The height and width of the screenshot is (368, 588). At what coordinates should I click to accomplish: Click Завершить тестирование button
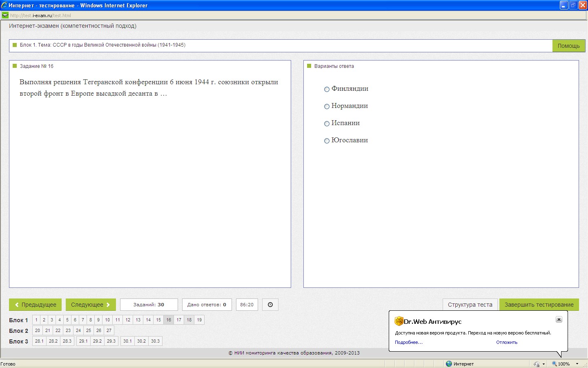pyautogui.click(x=539, y=305)
